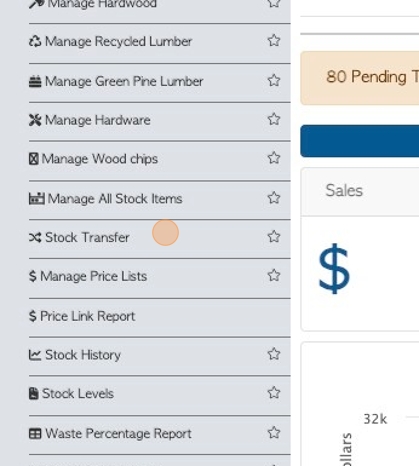Click the factory icon for All Stock Items
The width and height of the screenshot is (419, 466).
click(37, 198)
